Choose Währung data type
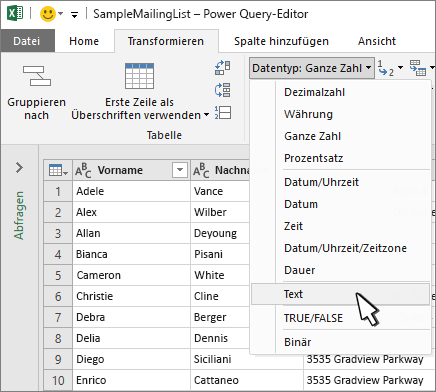The width and height of the screenshot is (436, 392). point(308,114)
